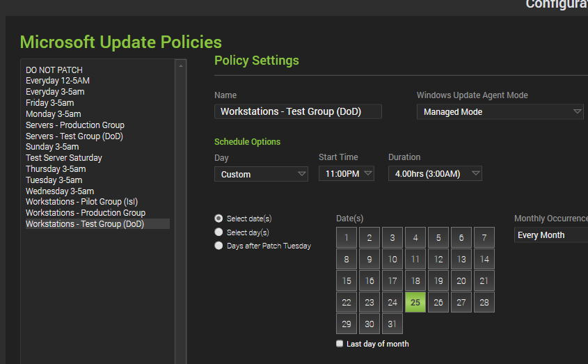Choose the 'Select day(s)' radio option
The image size is (588, 364).
[x=219, y=232]
